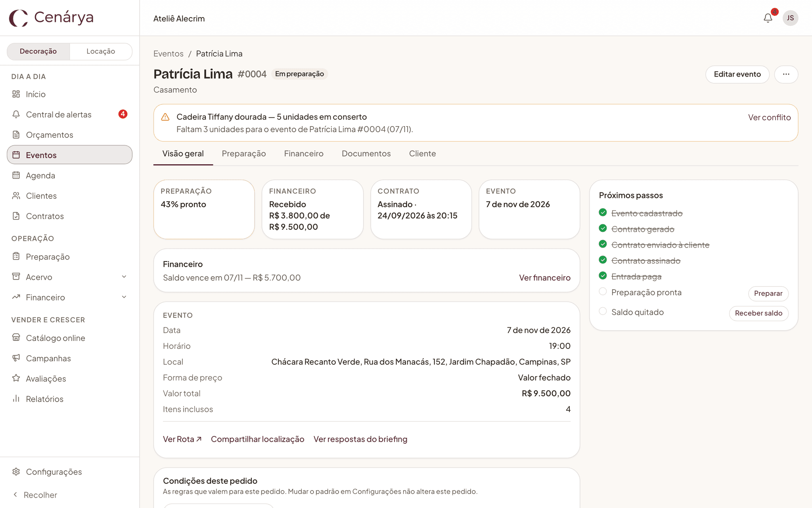Switch to Locação mode
This screenshot has width=812, height=508.
coord(101,51)
